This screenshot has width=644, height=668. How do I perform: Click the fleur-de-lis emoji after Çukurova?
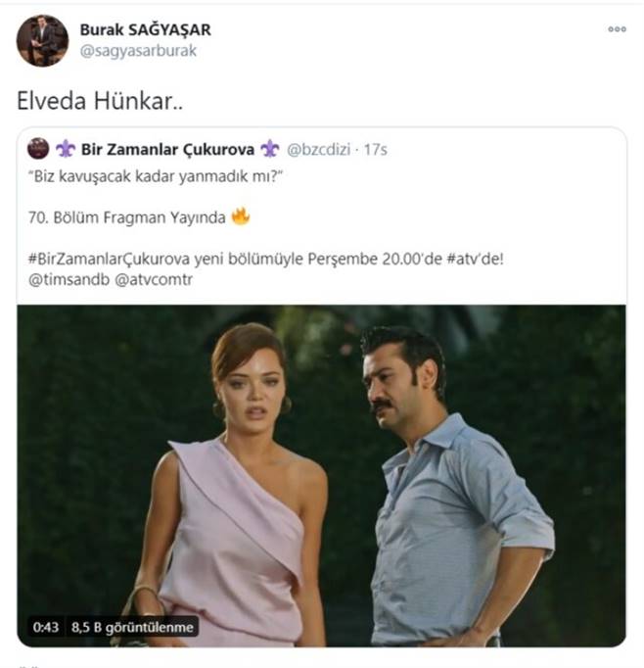coord(269,149)
